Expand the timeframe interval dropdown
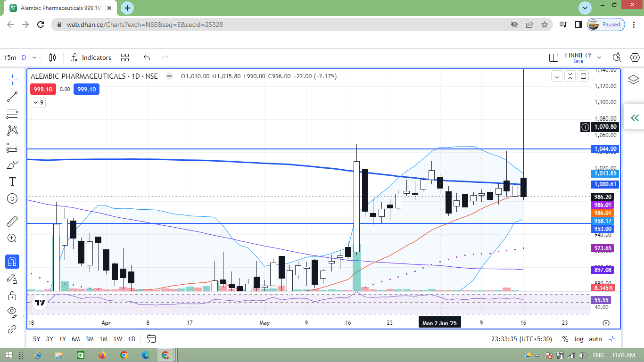 point(34,58)
